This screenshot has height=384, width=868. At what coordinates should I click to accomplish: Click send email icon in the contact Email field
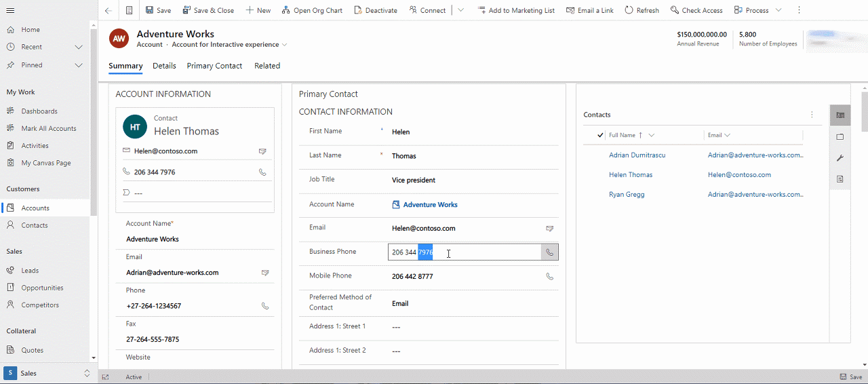tap(550, 229)
